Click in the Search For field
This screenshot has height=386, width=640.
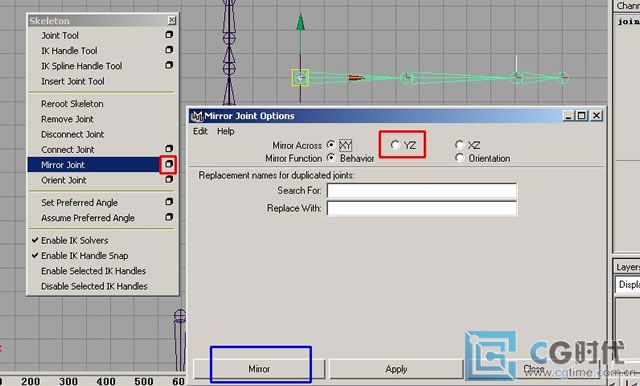pos(422,191)
